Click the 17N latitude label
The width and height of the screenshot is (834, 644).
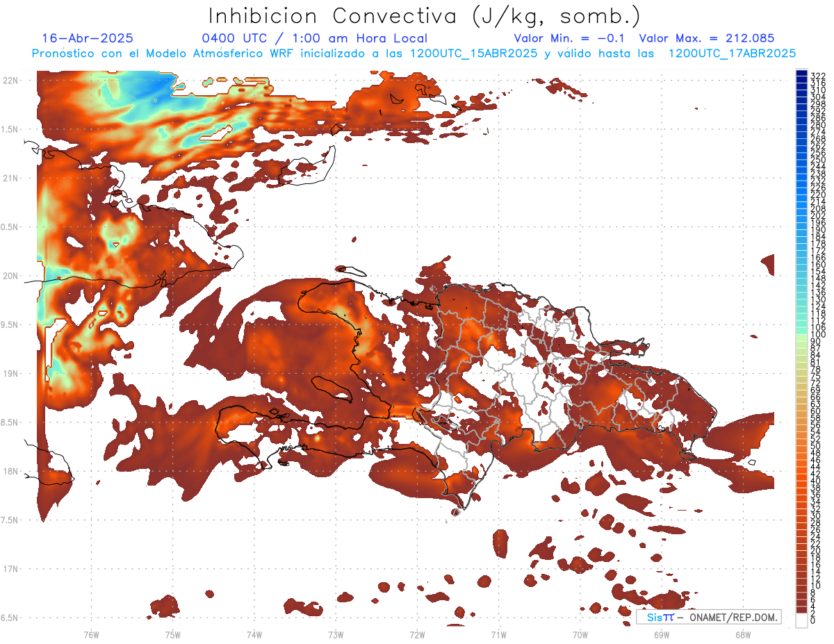click(x=12, y=569)
